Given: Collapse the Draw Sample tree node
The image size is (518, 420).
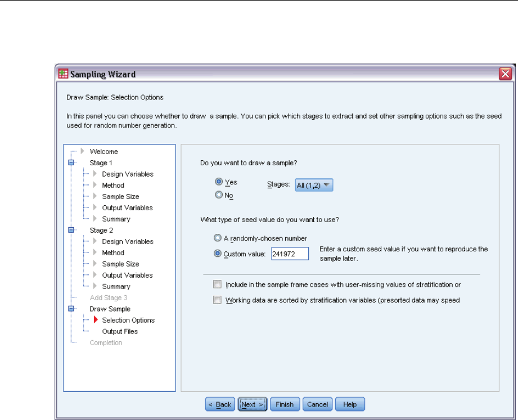Looking at the screenshot, I should 71,309.
